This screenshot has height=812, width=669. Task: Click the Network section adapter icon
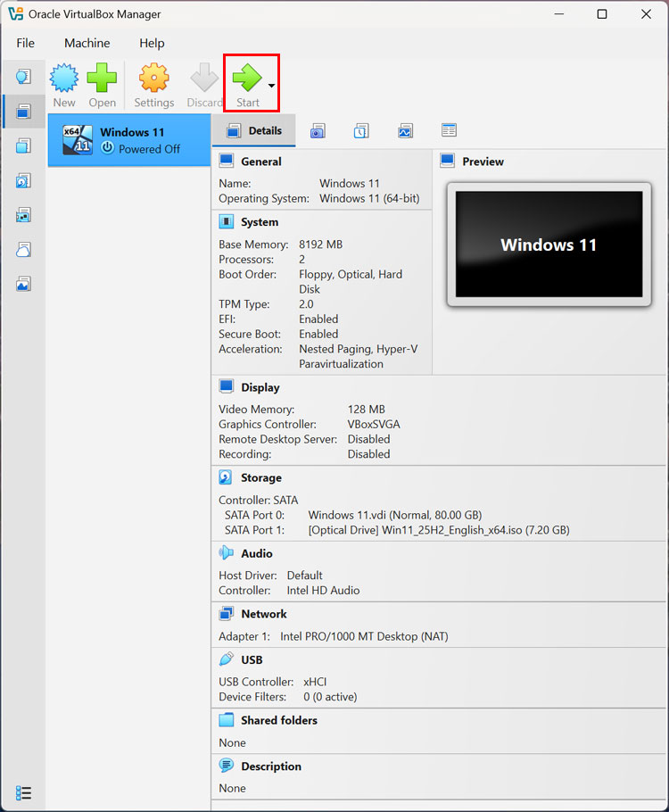coord(227,613)
